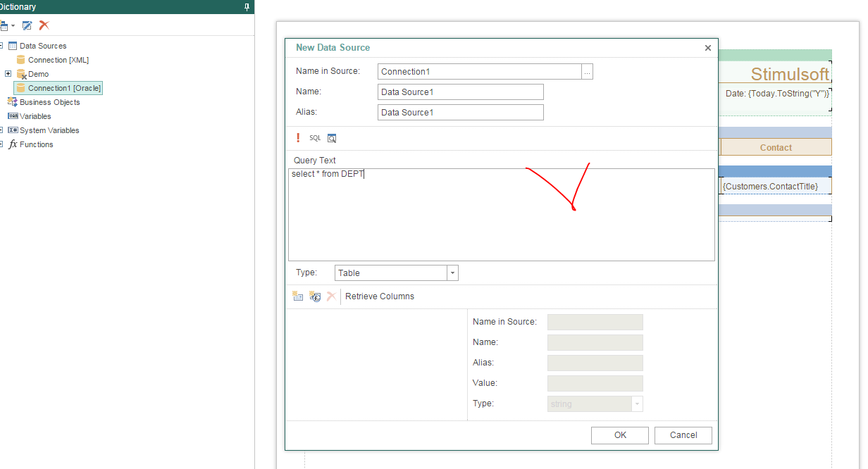This screenshot has height=469, width=868.
Task: Click the column Value field
Action: click(x=595, y=383)
